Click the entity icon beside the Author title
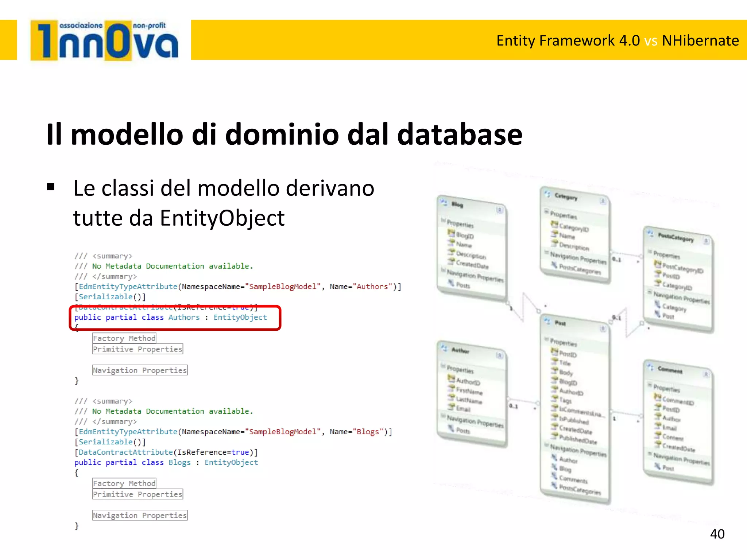The height and width of the screenshot is (560, 747). click(444, 347)
